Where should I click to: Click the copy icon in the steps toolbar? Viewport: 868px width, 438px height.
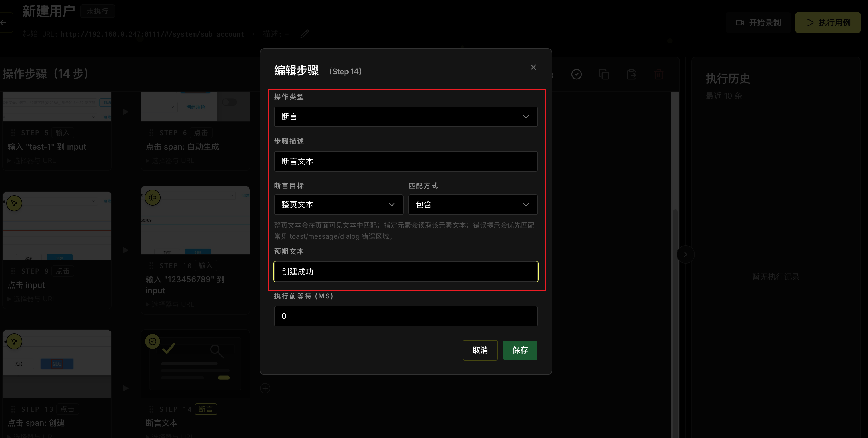tap(604, 74)
